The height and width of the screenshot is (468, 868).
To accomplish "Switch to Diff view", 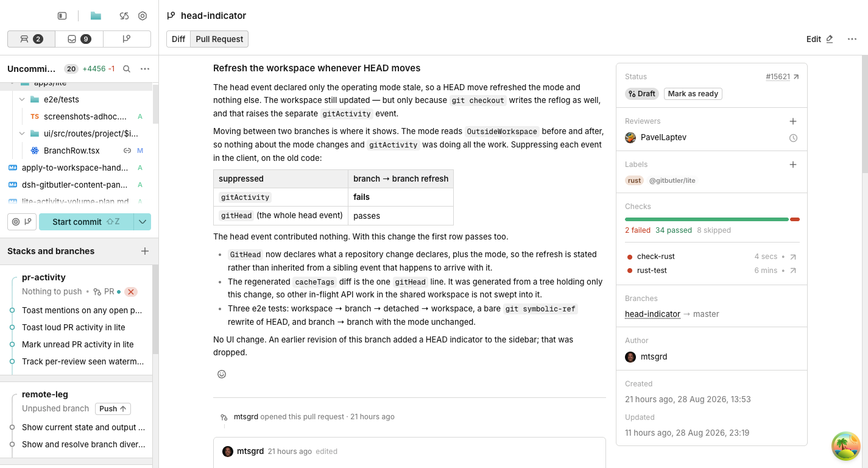I will 178,39.
